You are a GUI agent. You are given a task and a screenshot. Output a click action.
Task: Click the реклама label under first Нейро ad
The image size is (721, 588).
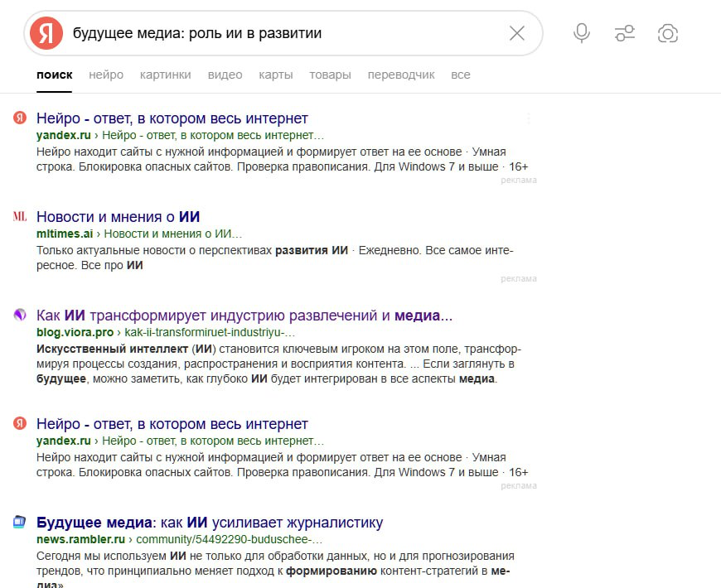tap(518, 180)
